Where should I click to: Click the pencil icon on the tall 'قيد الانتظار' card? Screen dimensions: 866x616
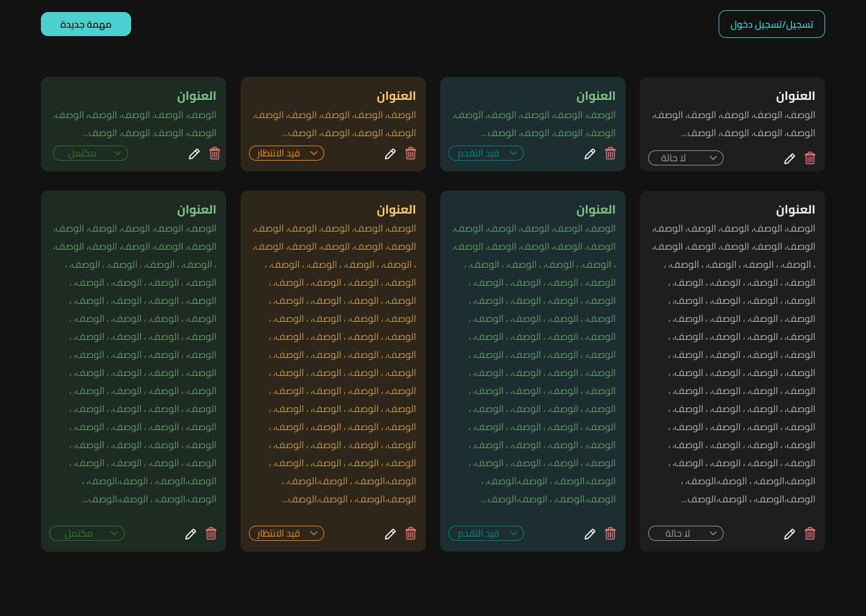click(x=390, y=534)
